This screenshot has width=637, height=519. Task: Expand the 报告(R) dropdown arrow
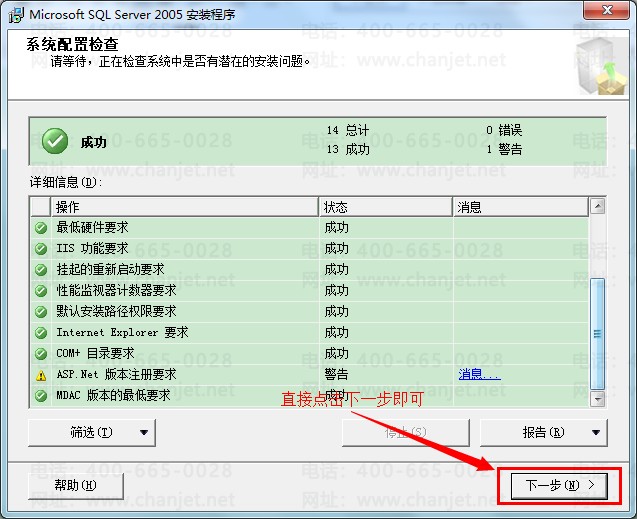pos(596,432)
